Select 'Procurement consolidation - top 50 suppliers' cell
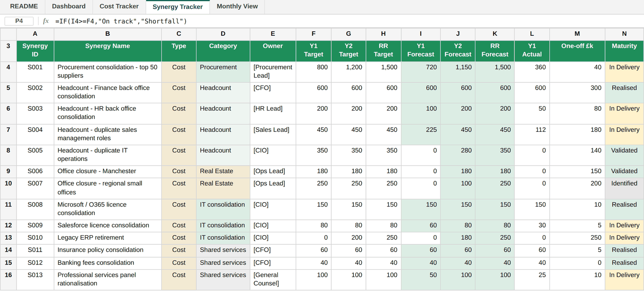 (107, 72)
